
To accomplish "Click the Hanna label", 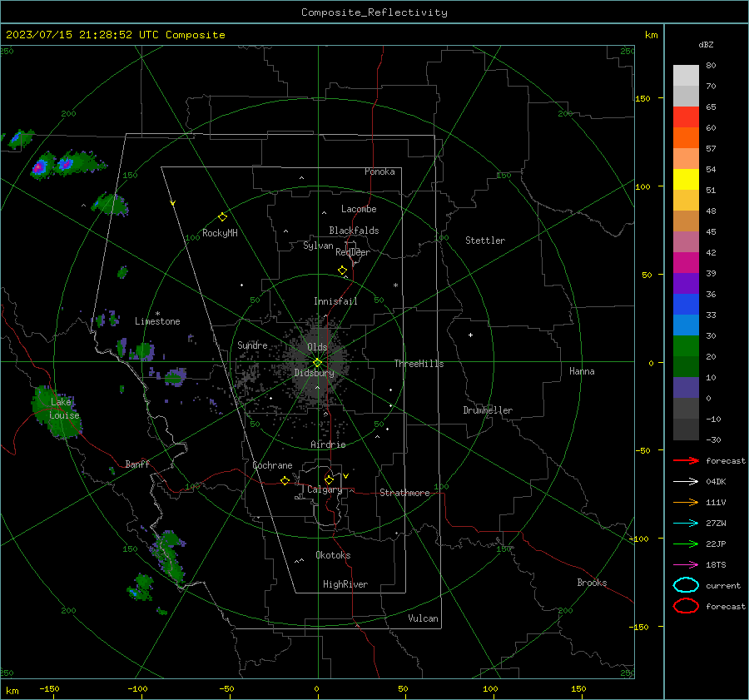I will tap(582, 371).
